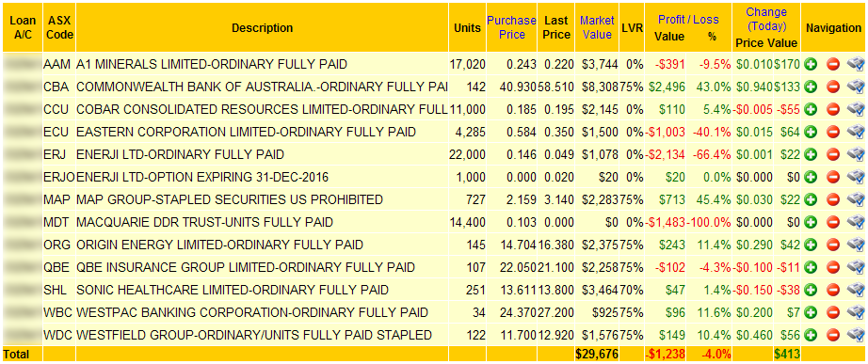The image size is (868, 364).
Task: Open the details icon for ERJ row
Action: pyautogui.click(x=855, y=154)
